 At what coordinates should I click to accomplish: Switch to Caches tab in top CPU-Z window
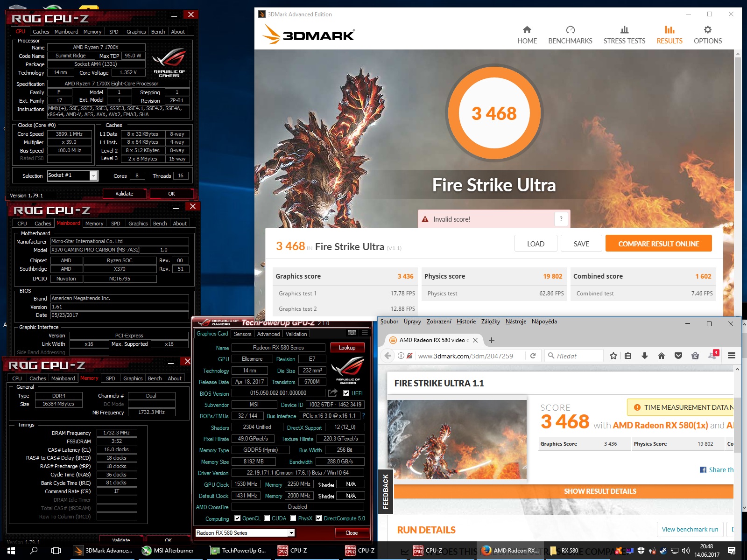click(41, 32)
